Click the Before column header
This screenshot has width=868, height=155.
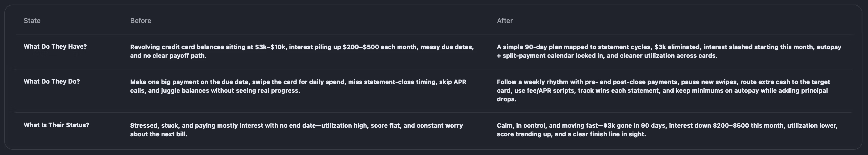(141, 21)
